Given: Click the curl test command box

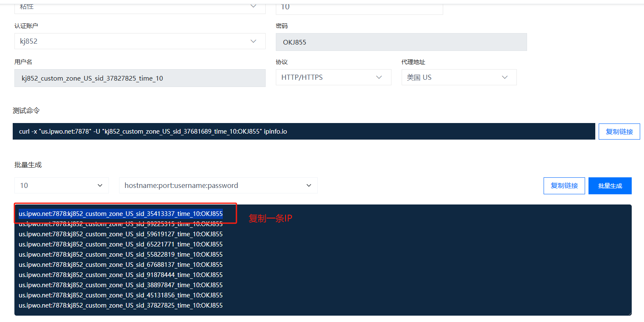Looking at the screenshot, I should (303, 132).
